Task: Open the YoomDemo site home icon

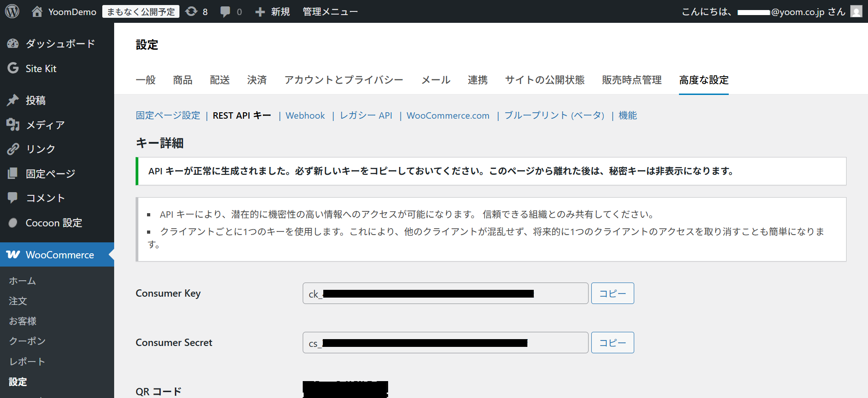Action: click(37, 11)
